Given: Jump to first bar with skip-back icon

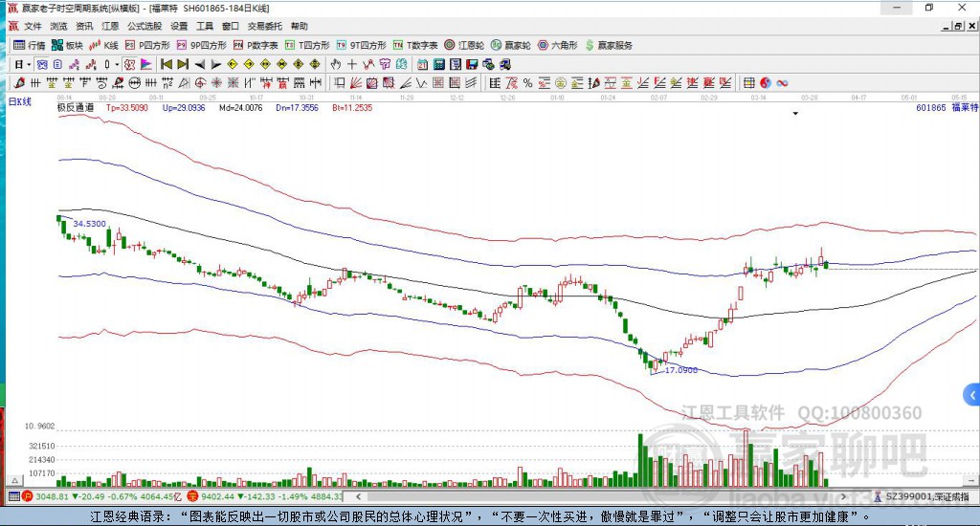Looking at the screenshot, I should pos(167,64).
